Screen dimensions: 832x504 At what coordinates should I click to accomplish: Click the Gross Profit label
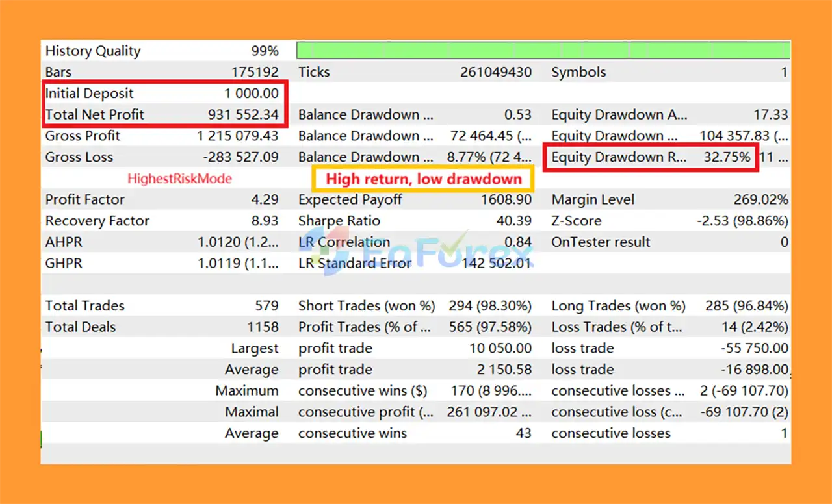click(83, 136)
